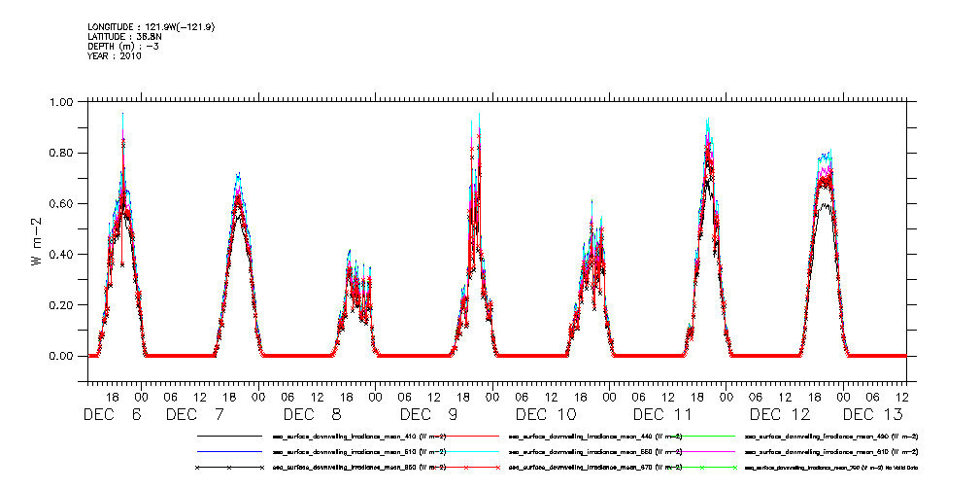Select the DEC 13 date label
The image size is (980, 490).
tap(872, 414)
